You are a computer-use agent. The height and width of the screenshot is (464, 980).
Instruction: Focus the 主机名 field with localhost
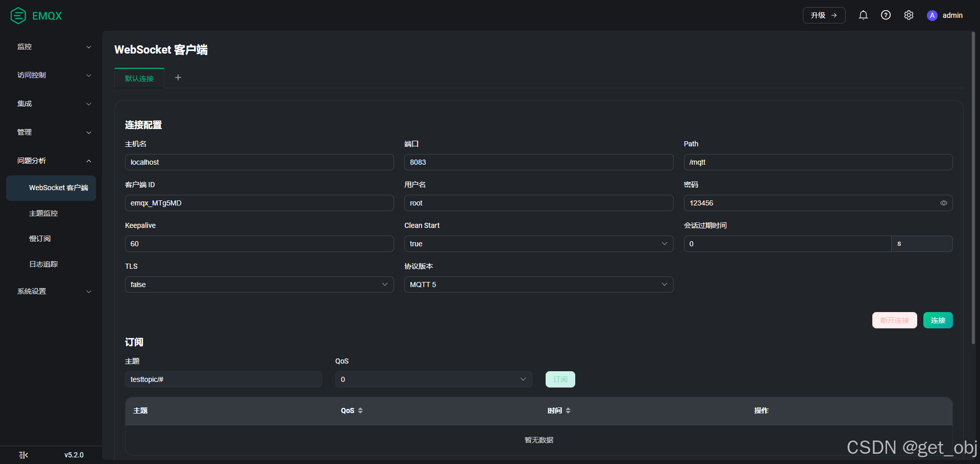coord(259,162)
